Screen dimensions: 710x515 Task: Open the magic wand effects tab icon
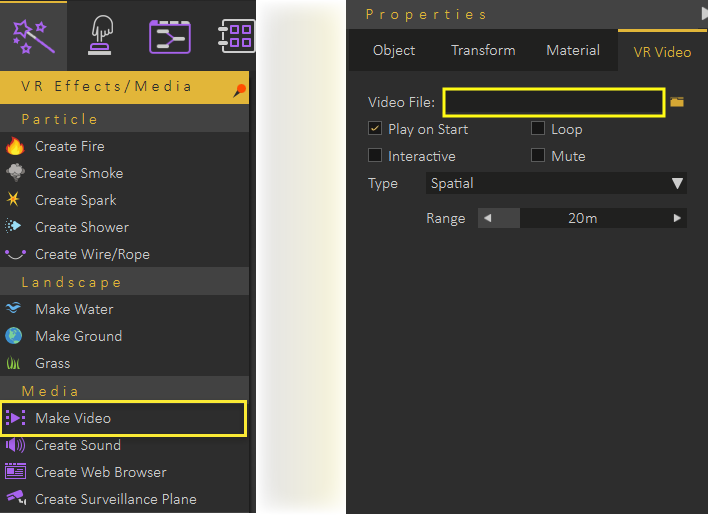tap(33, 35)
